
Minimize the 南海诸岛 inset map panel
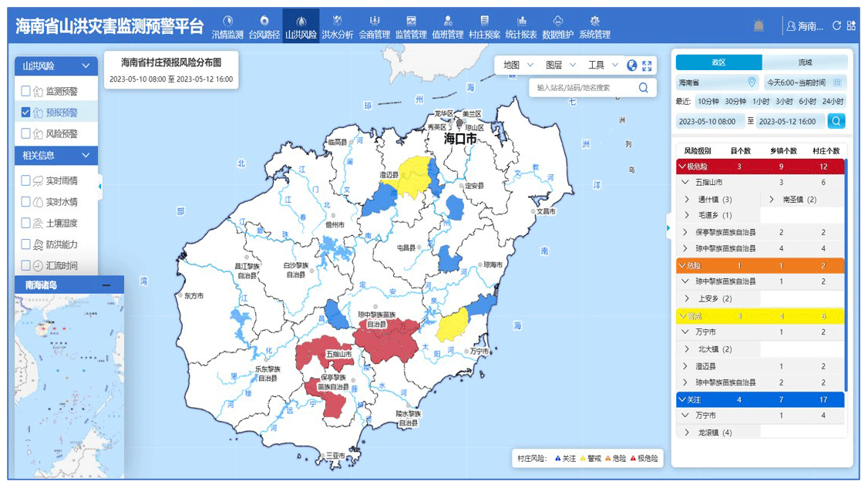[x=106, y=285]
